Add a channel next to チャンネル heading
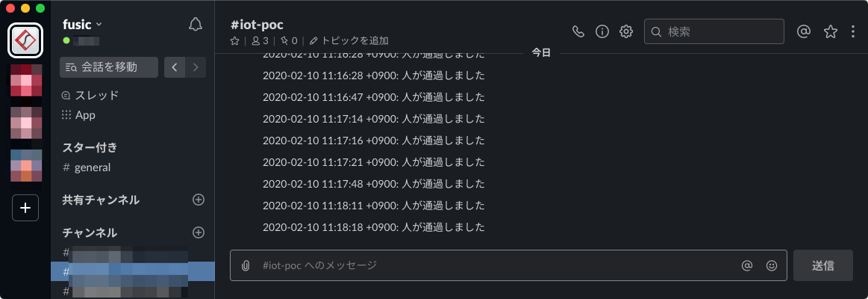This screenshot has height=299, width=868. point(199,232)
